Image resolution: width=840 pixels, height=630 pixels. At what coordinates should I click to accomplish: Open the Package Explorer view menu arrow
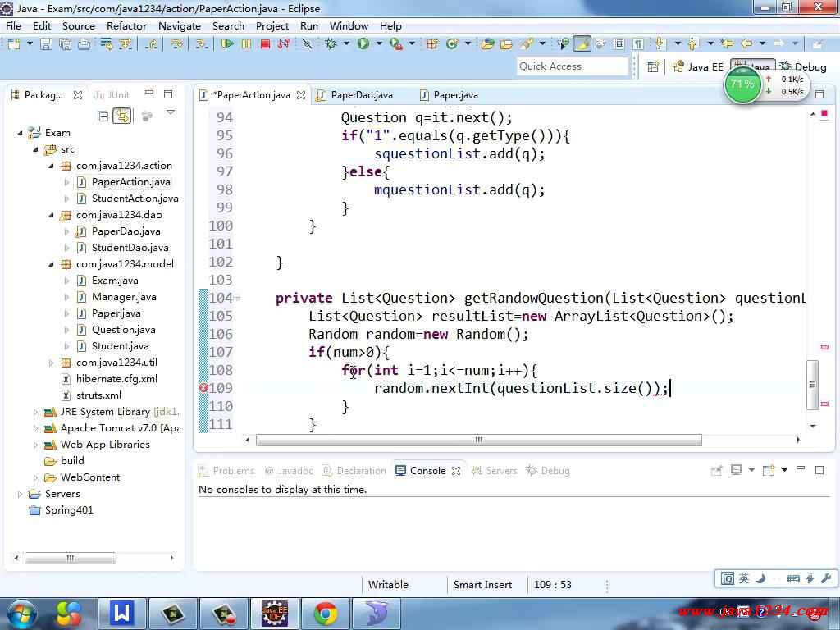point(171,113)
